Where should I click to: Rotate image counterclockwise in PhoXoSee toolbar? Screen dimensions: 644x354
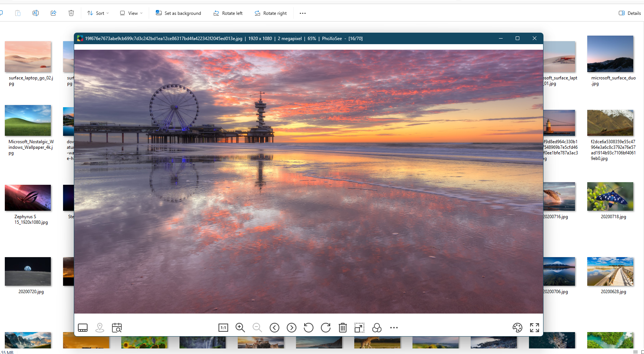[x=309, y=328]
